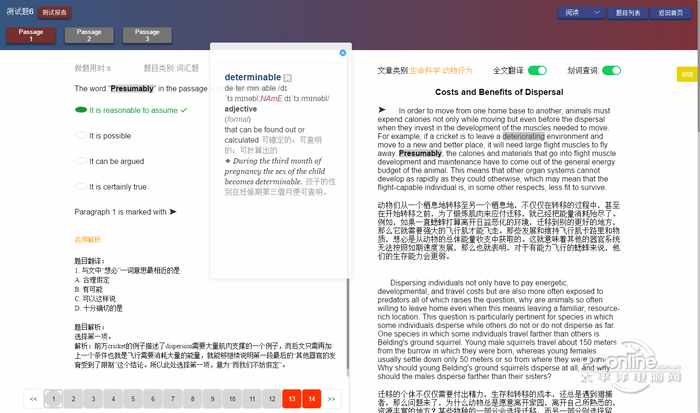Image resolution: width=700 pixels, height=413 pixels.
Task: Click the 名师解析 orange heading
Action: (88, 240)
